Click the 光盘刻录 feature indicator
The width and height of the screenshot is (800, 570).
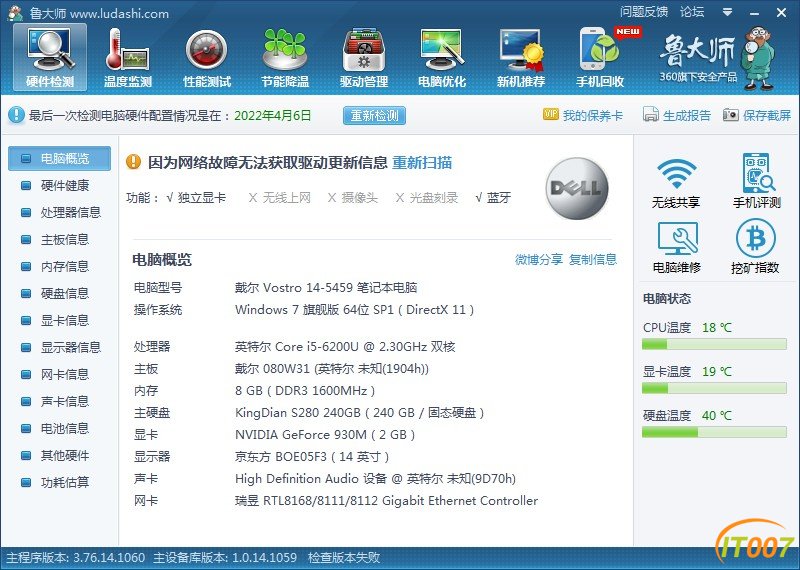[x=427, y=197]
